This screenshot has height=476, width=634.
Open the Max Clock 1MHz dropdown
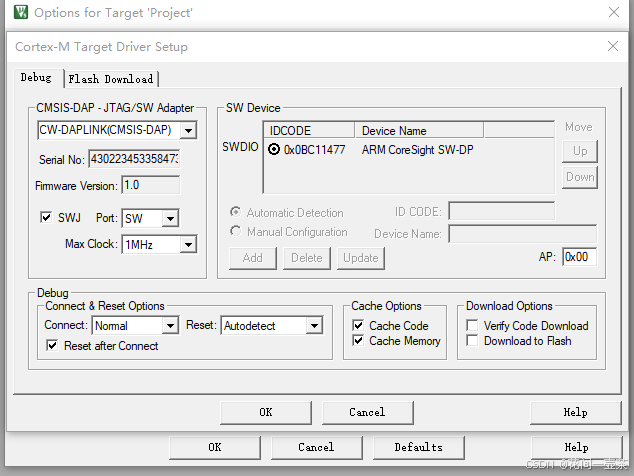tap(188, 244)
